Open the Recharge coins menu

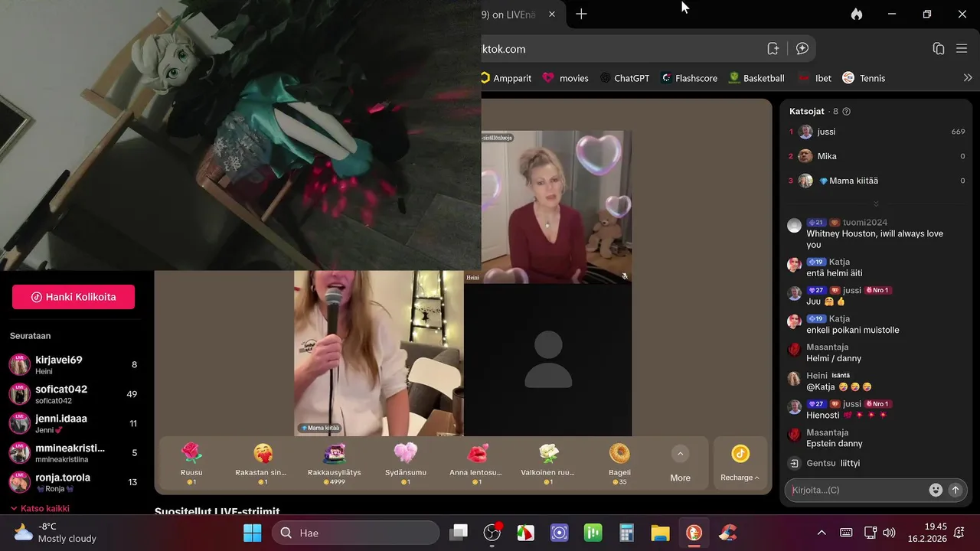740,464
